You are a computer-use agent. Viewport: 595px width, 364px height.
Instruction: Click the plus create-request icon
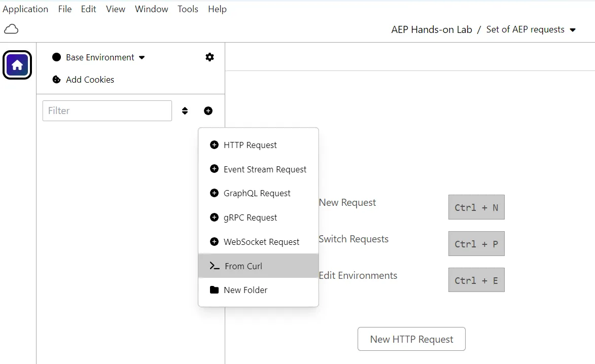tap(208, 111)
